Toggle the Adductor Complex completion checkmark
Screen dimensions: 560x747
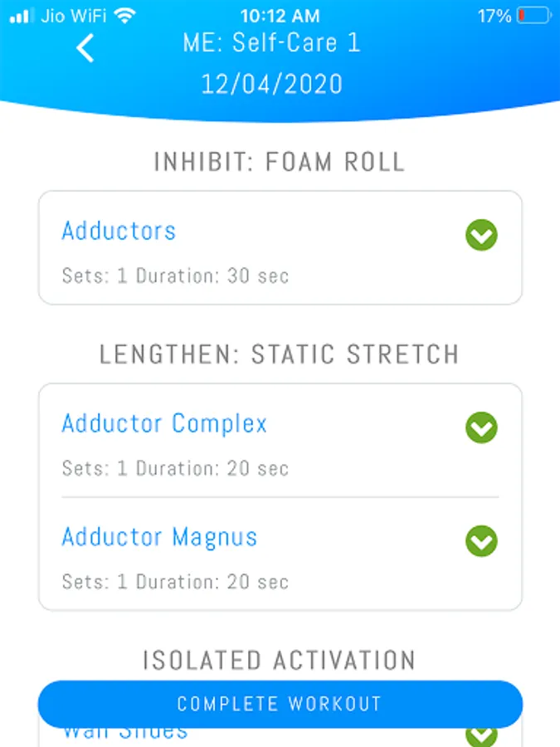click(481, 428)
